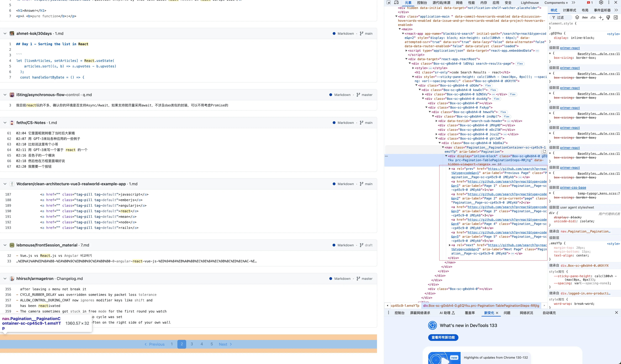This screenshot has height=364, width=621.
Task: Toggle rendering emulations brush icon
Action: pos(608,17)
